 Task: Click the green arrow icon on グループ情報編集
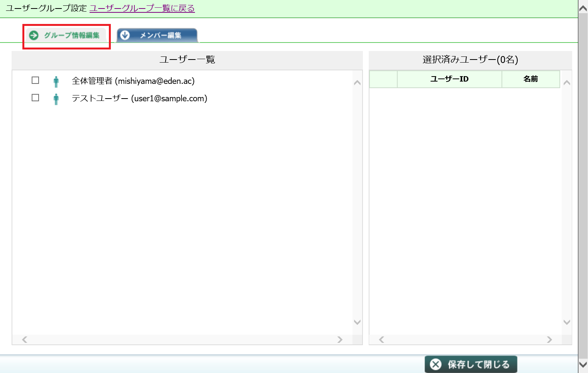click(34, 35)
